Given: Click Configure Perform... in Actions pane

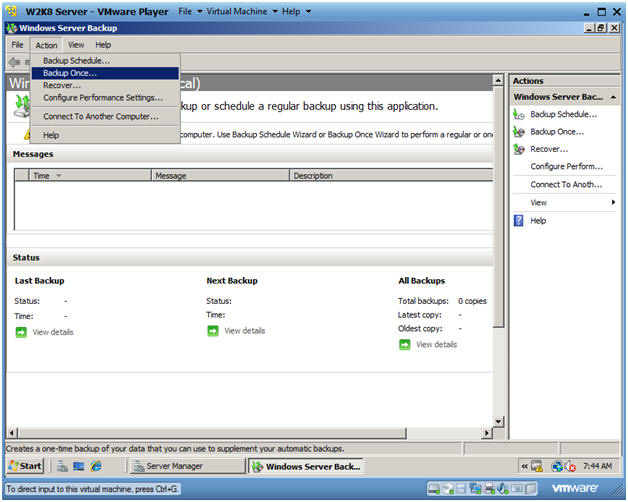Looking at the screenshot, I should pos(566,167).
